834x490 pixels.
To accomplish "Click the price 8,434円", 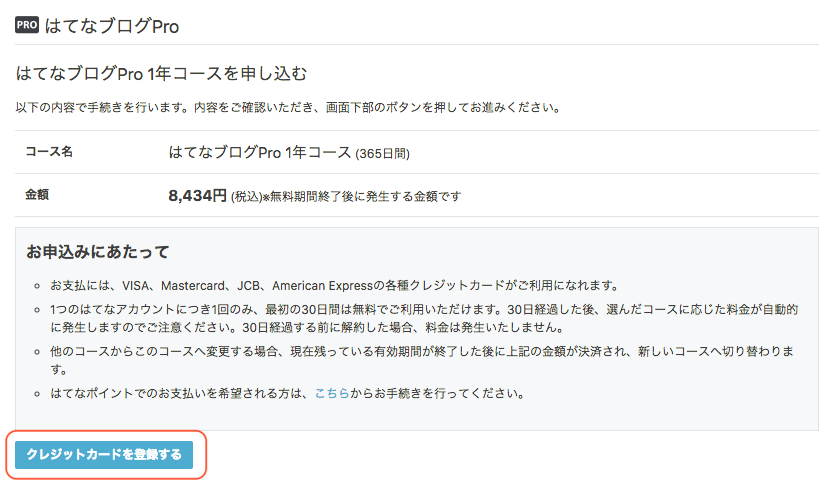I will point(197,196).
